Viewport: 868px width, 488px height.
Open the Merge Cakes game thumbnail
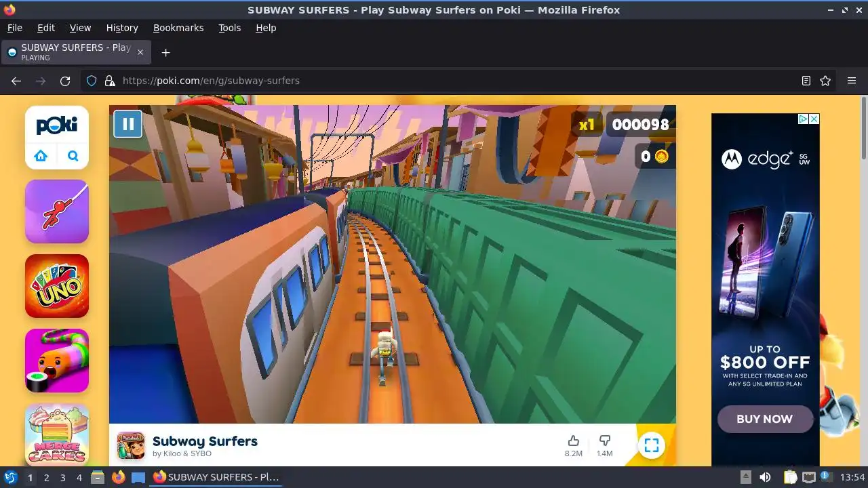point(57,434)
